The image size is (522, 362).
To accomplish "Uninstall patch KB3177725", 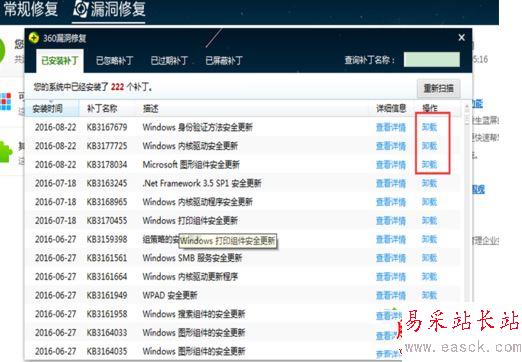I will tap(429, 146).
